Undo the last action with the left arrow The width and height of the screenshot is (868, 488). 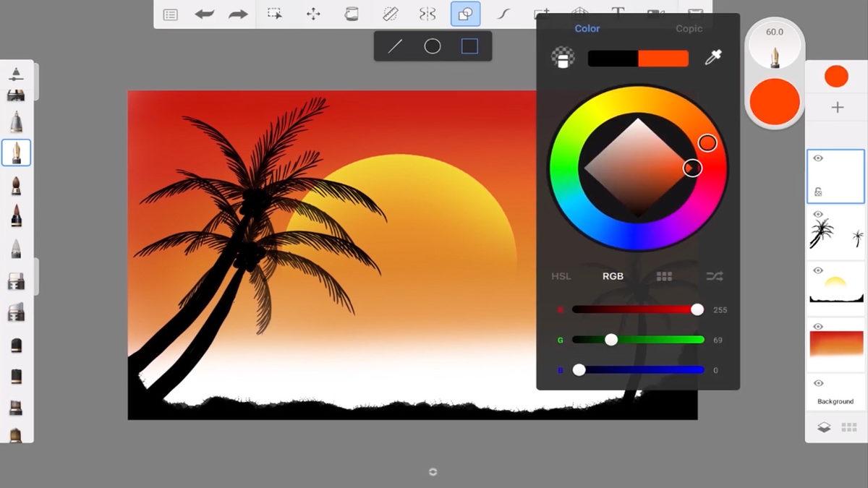click(205, 14)
